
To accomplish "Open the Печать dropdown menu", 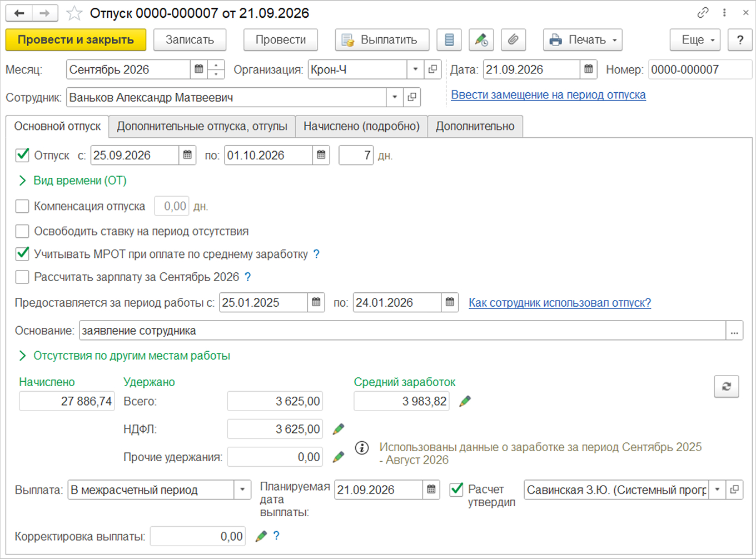I will (583, 39).
